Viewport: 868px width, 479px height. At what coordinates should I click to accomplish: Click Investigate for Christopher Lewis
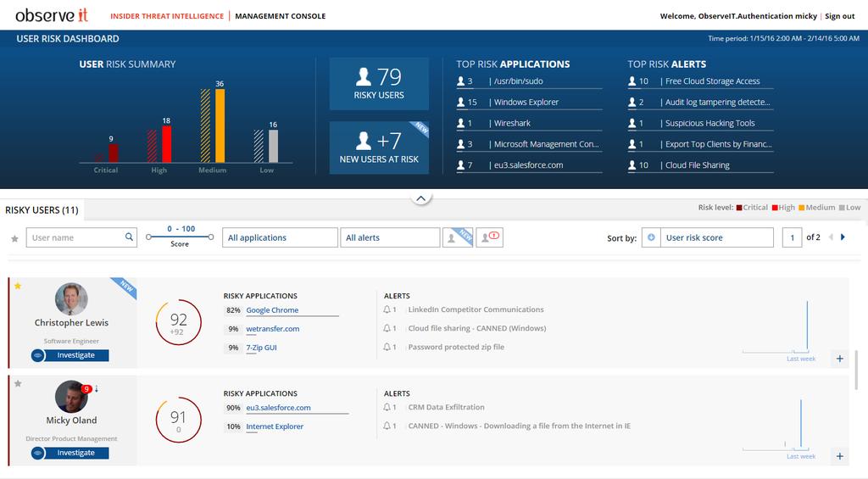point(70,355)
